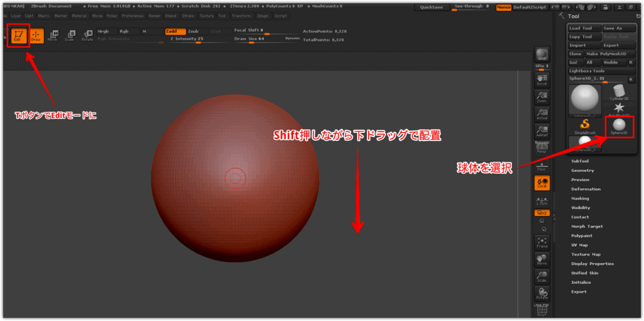Click the Load Tool button
Screen dimensions: 644x321
point(582,28)
